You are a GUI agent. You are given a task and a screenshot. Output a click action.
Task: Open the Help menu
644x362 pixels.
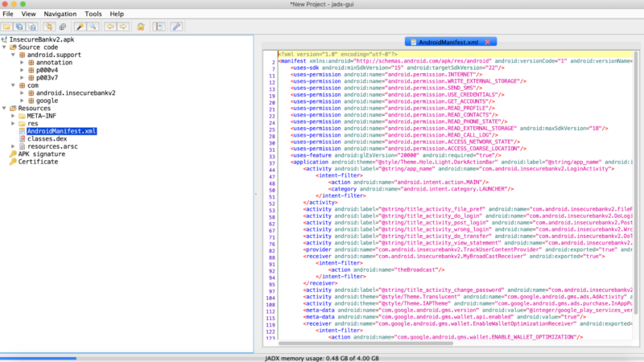117,14
